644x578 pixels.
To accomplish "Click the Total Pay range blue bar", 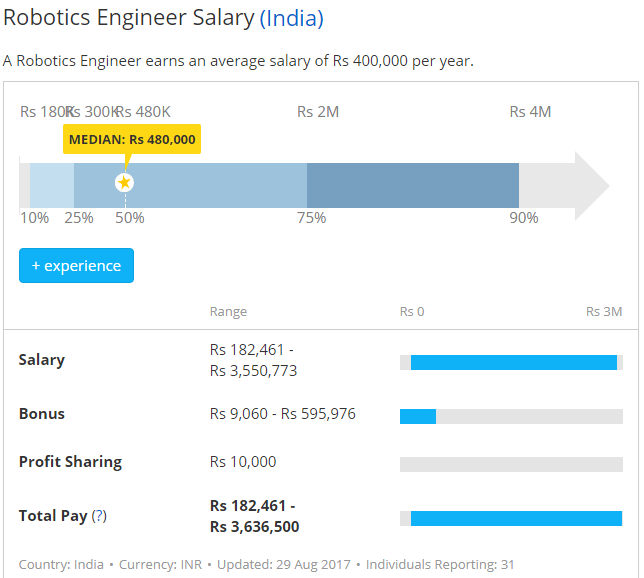I will click(x=515, y=518).
